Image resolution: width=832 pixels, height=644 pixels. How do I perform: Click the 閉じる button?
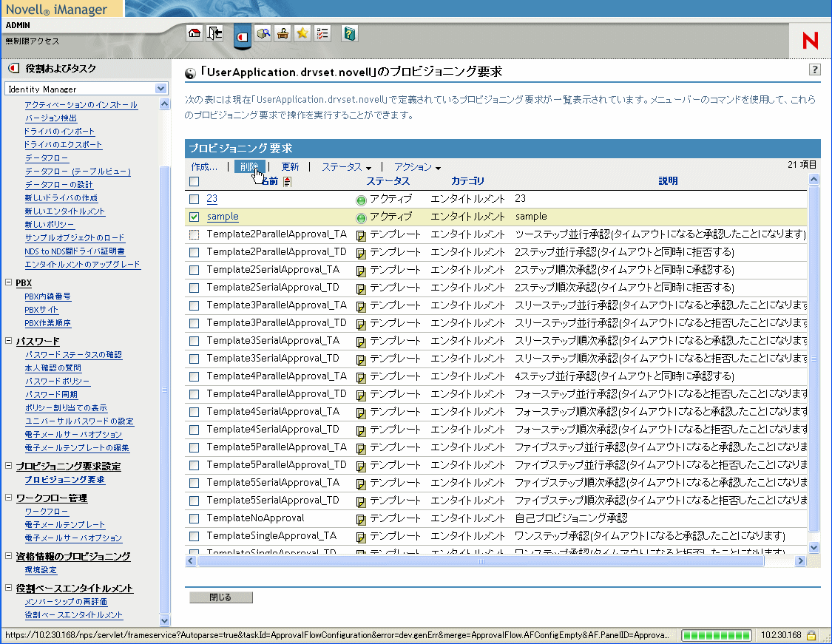220,597
